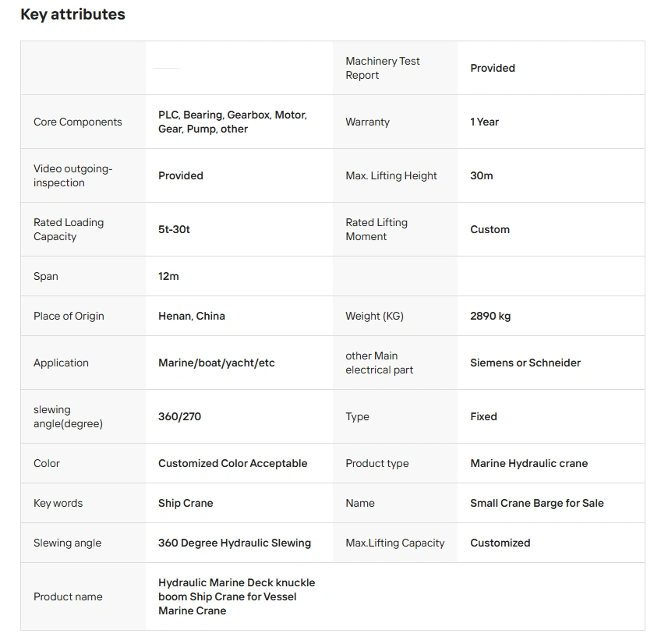Click the Marine Hydraulic crane product type

click(528, 463)
